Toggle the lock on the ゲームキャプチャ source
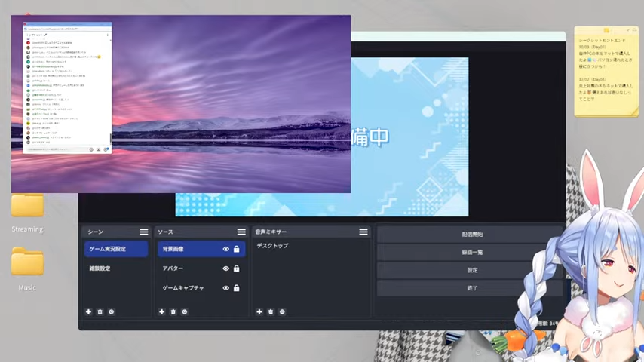Viewport: 644px width, 362px height. (237, 288)
